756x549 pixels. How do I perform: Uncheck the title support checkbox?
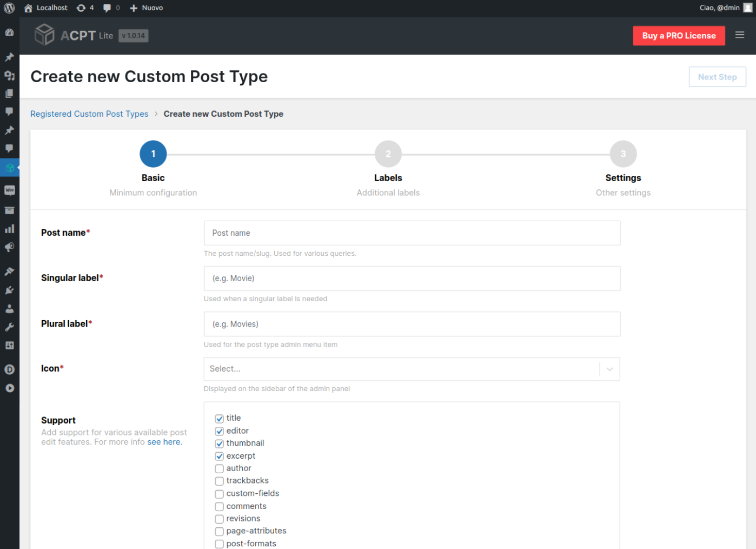tap(219, 419)
